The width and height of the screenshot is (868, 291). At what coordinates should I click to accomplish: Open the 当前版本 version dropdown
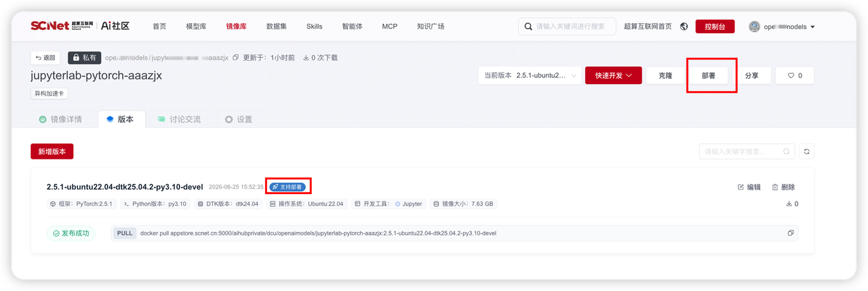(530, 75)
